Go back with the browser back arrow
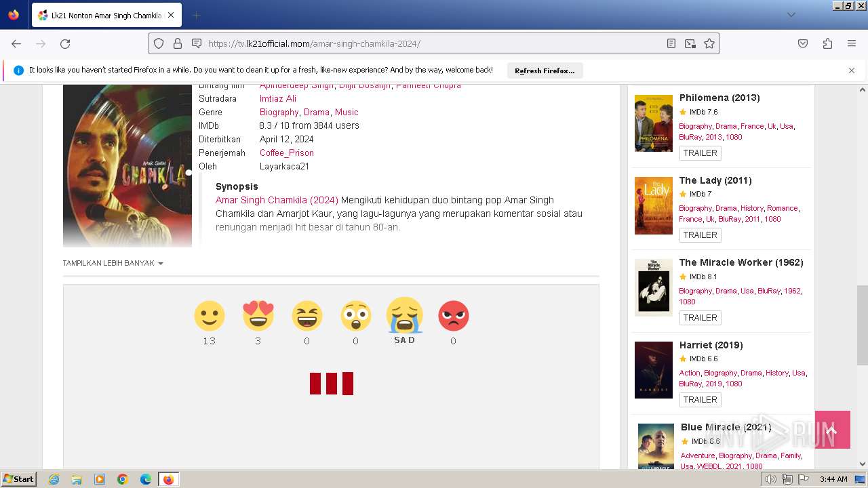The height and width of the screenshot is (488, 868). [16, 43]
